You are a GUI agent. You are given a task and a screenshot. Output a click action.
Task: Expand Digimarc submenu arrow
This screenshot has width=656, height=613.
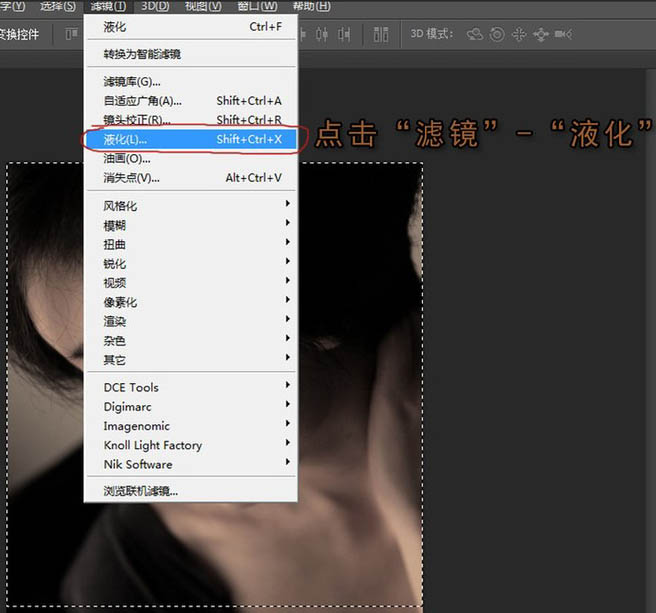pyautogui.click(x=287, y=404)
